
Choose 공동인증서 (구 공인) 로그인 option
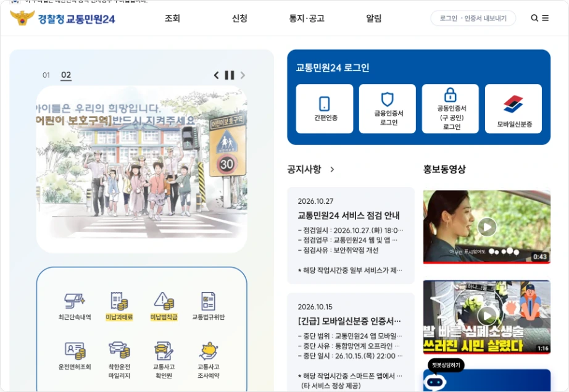pyautogui.click(x=451, y=109)
